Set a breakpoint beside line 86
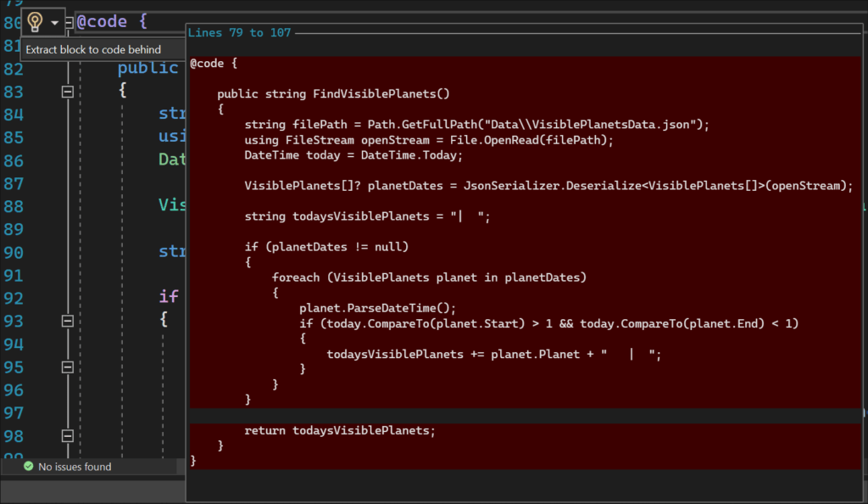This screenshot has height=504, width=868. (x=6, y=160)
